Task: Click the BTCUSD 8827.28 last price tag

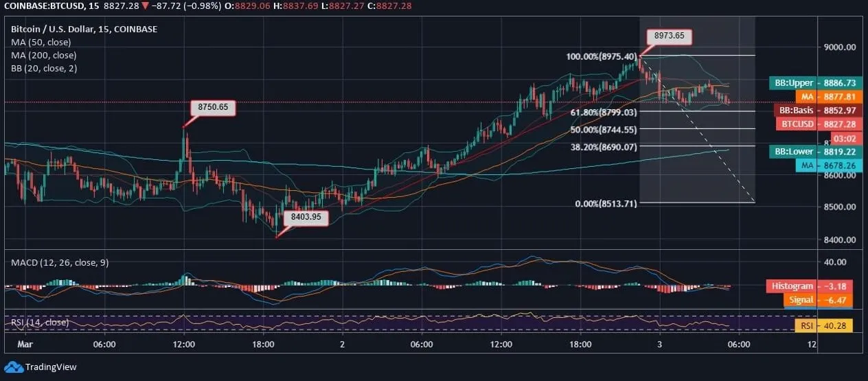Action: pyautogui.click(x=815, y=124)
